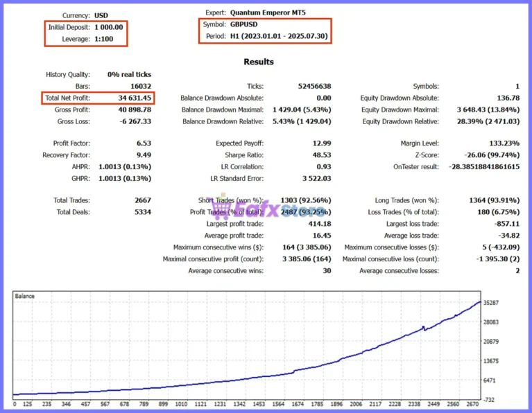Click the Sharpe Ratio value 48.53
Screen dimensions: 532x413
click(322, 155)
